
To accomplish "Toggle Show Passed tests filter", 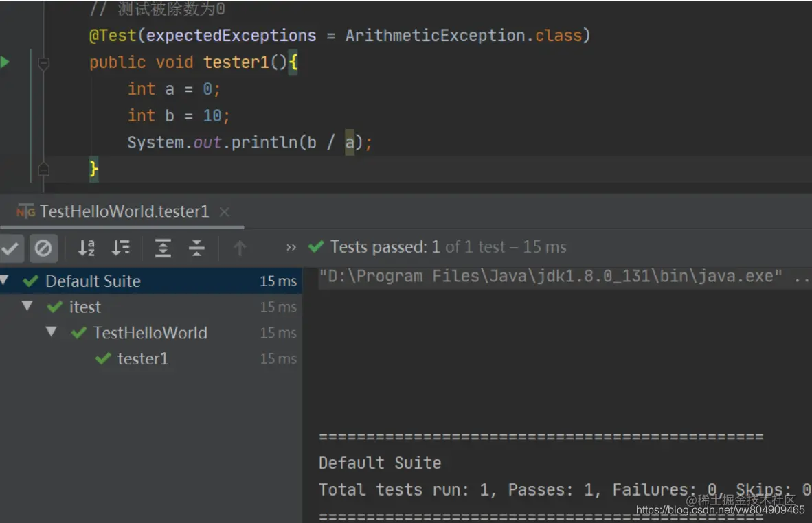I will point(10,248).
